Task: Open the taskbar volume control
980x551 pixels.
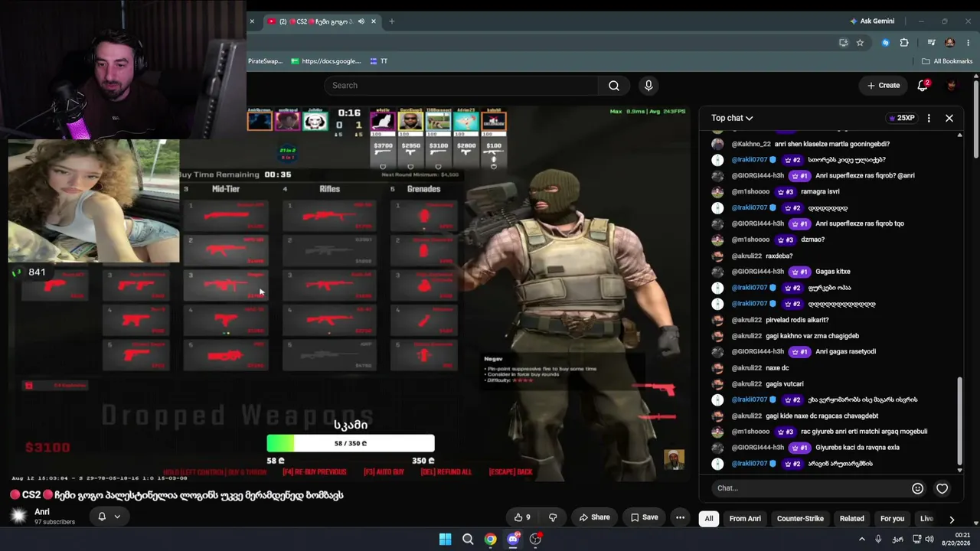Action: [x=929, y=539]
